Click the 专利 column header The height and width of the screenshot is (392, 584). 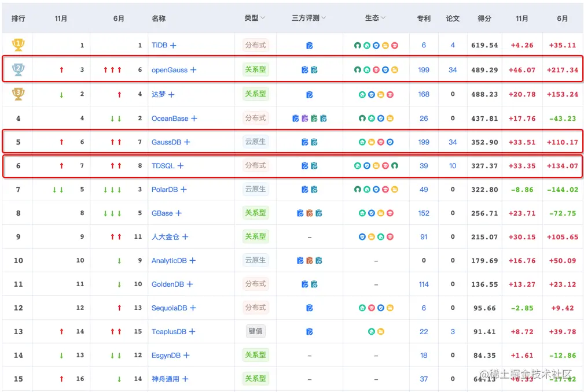[424, 19]
